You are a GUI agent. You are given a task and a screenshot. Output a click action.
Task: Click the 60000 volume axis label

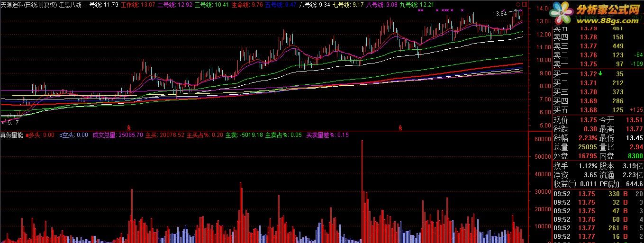(543, 139)
